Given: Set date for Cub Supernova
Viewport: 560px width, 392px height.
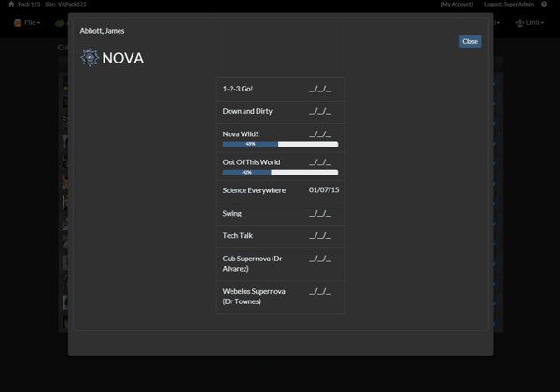Looking at the screenshot, I should [320, 259].
